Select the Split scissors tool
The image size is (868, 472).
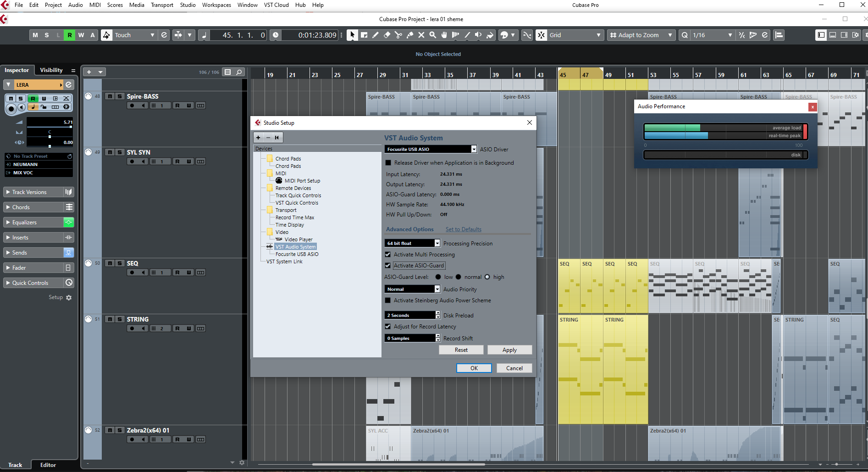(398, 35)
